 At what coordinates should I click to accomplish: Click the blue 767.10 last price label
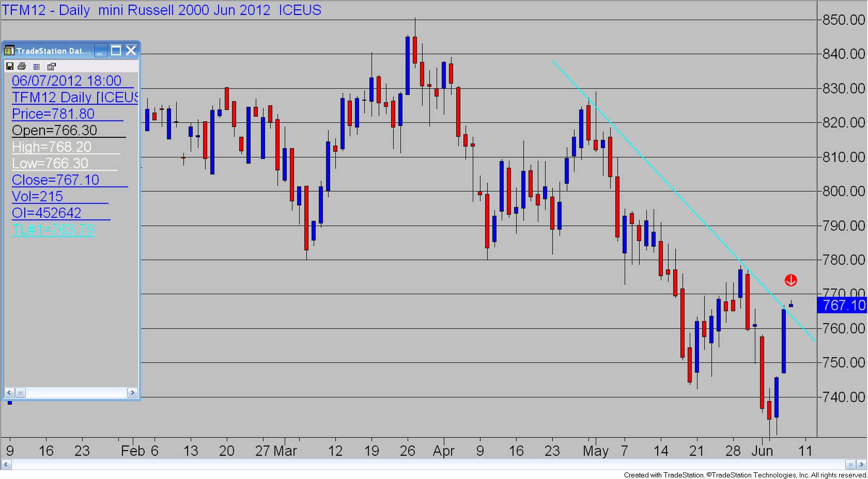tap(843, 305)
